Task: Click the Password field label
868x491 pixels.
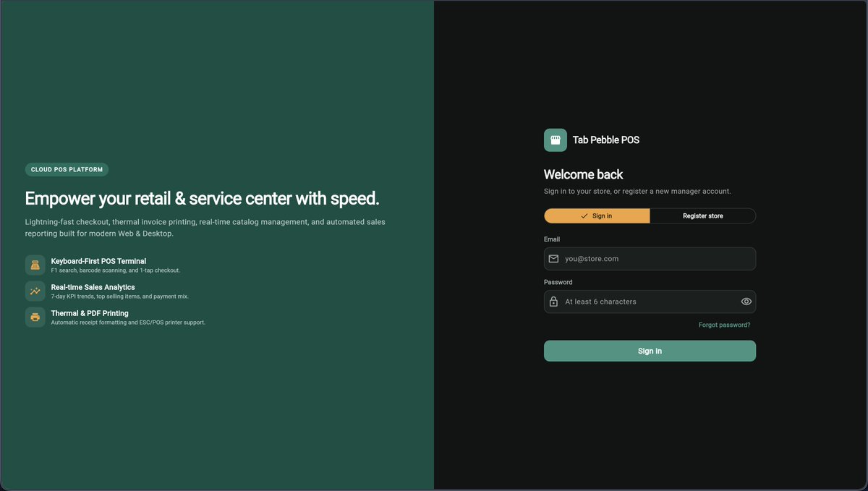Action: click(558, 282)
